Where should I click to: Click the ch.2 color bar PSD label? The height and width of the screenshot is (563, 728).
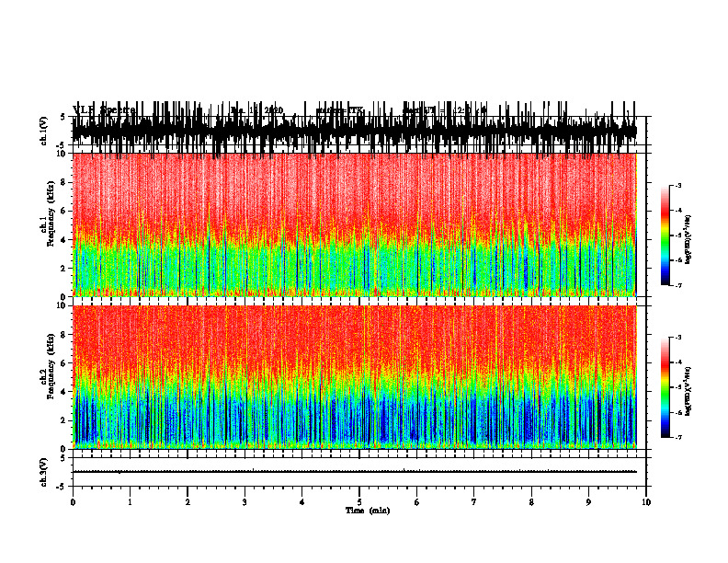(688, 391)
